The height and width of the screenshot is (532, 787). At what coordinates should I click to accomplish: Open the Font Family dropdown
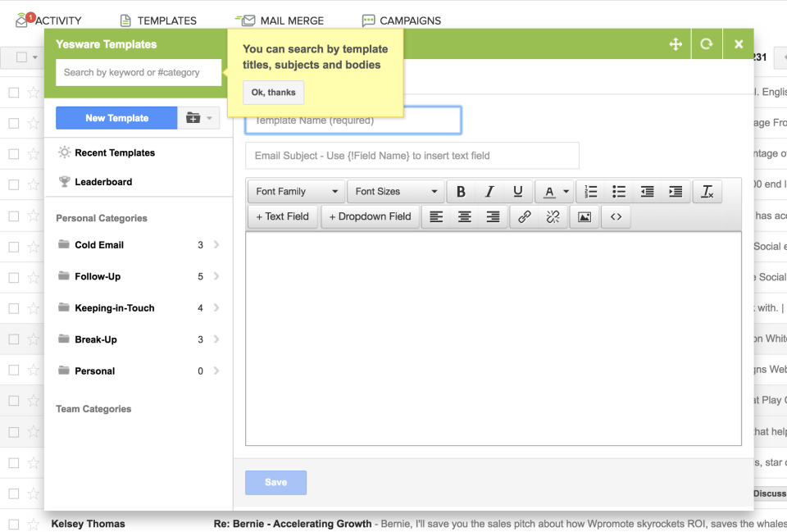(x=296, y=192)
